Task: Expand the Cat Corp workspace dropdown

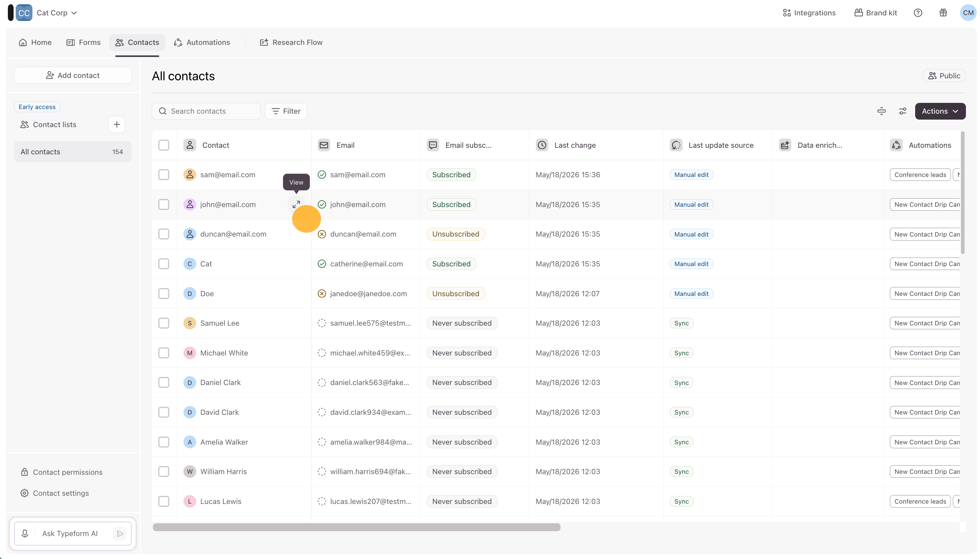Action: [57, 13]
